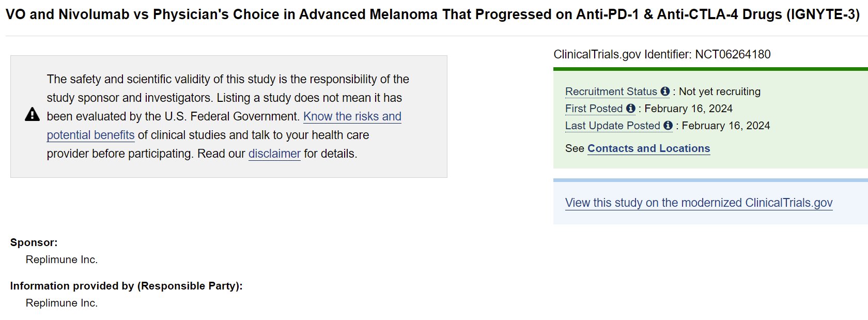Click the warning triangle icon in disclaimer box
868x320 pixels.
(x=32, y=114)
